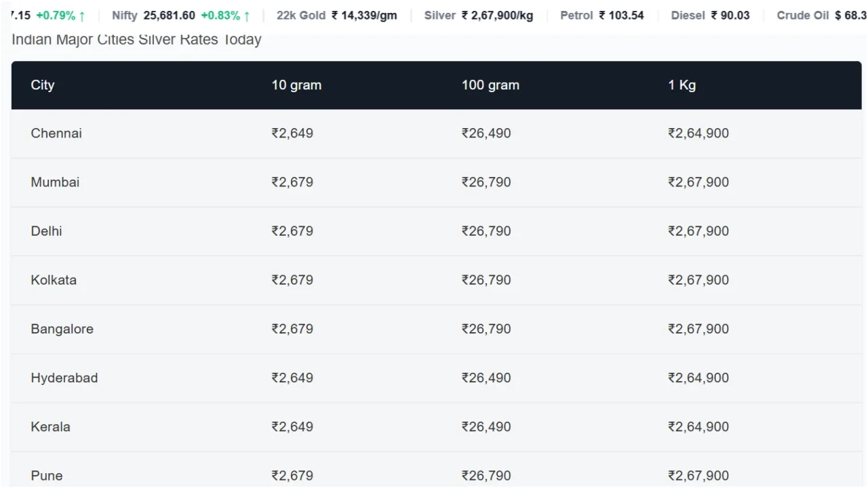Select the Chennai row city name
The width and height of the screenshot is (868, 488).
(x=56, y=134)
